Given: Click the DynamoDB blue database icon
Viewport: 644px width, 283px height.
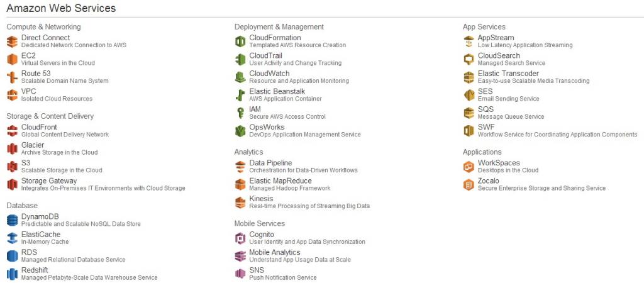Looking at the screenshot, I should click(13, 220).
